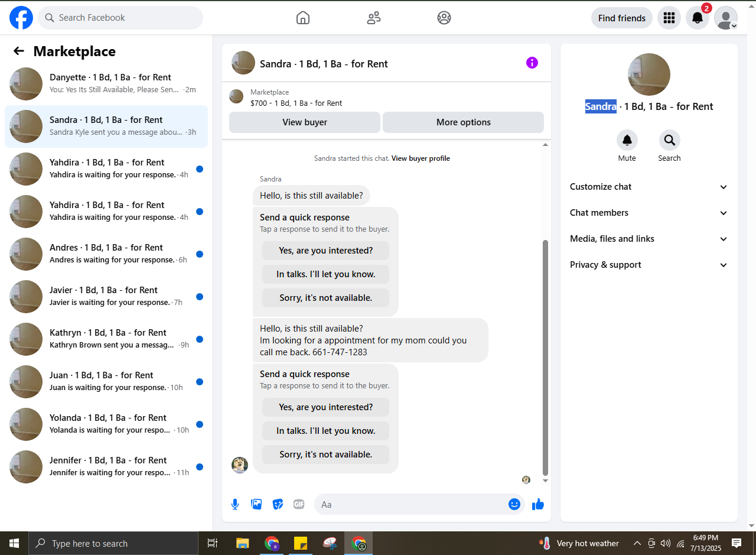Open the Notifications bell icon
The height and width of the screenshot is (555, 756).
tap(698, 18)
